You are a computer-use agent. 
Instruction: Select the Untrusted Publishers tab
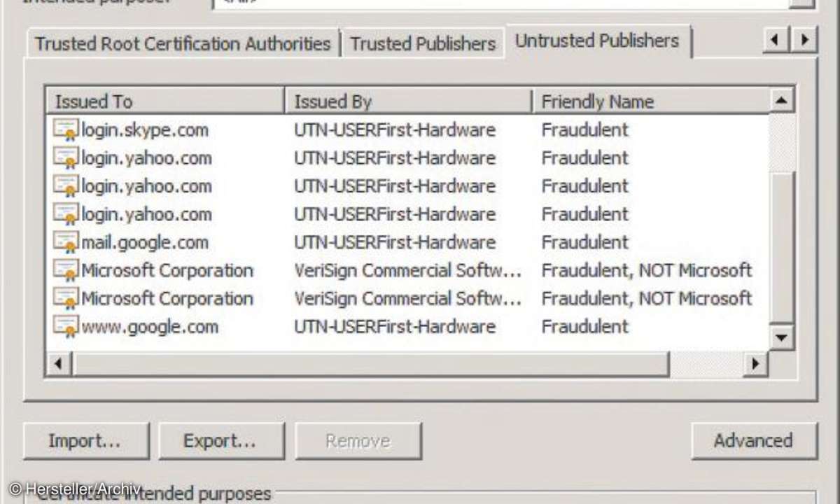pos(597,41)
